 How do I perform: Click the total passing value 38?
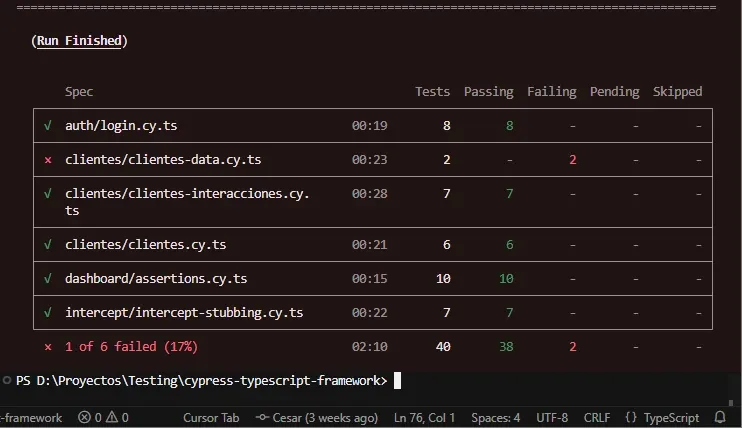tap(506, 347)
